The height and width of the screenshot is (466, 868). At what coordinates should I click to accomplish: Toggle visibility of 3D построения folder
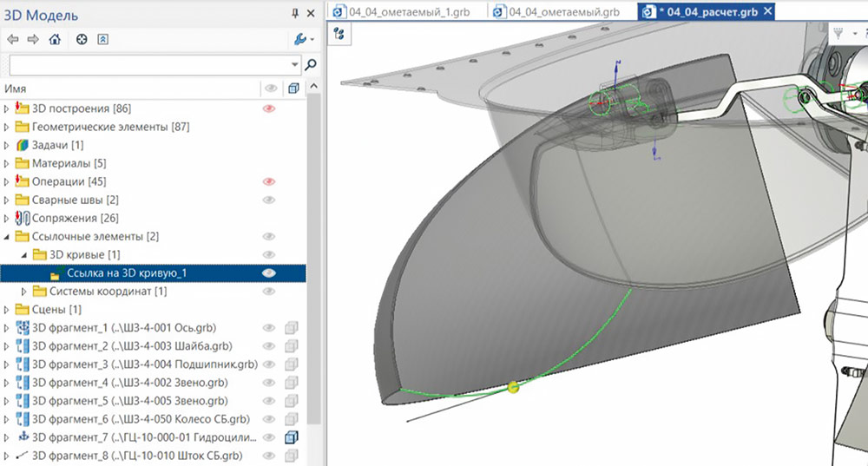(x=269, y=108)
